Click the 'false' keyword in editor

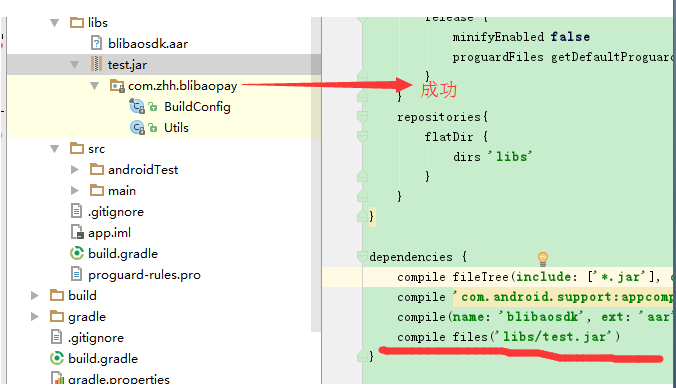click(x=570, y=37)
